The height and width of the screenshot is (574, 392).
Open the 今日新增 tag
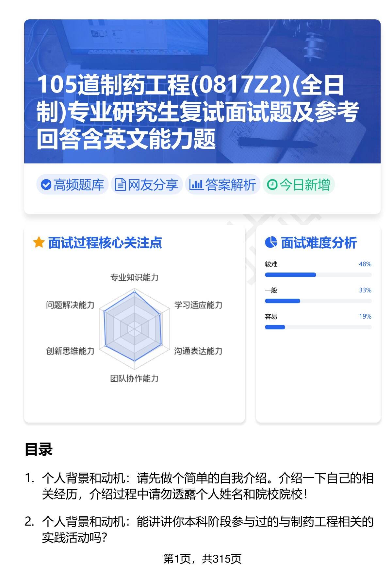[299, 185]
